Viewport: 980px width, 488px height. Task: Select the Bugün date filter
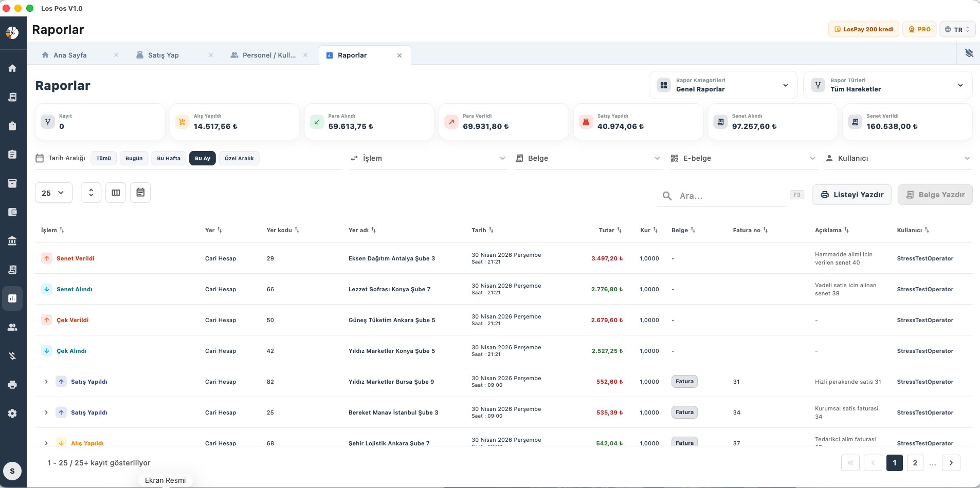pyautogui.click(x=134, y=158)
